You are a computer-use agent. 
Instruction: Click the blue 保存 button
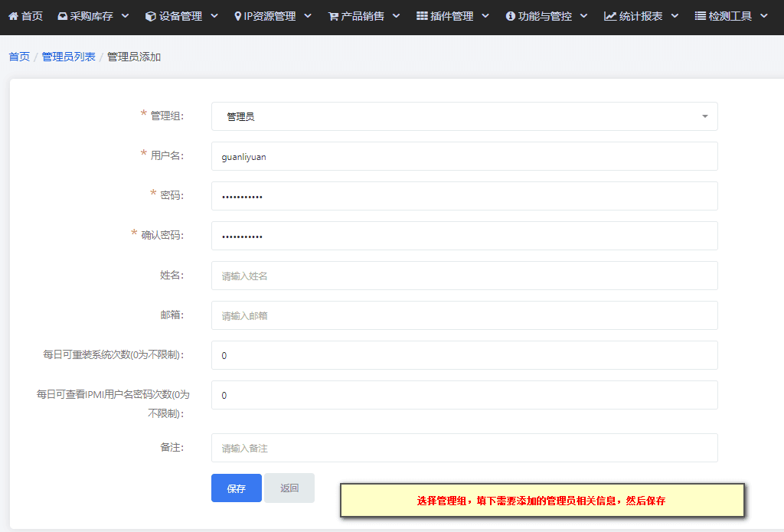237,488
